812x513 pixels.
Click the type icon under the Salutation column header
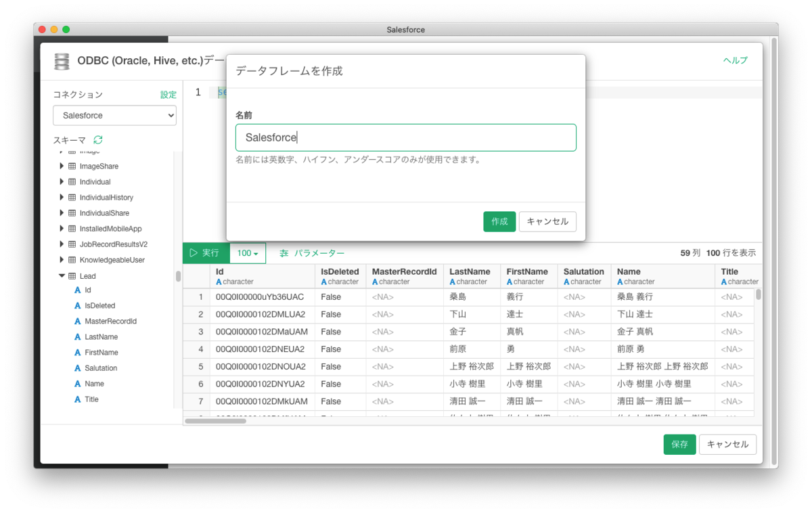click(566, 282)
